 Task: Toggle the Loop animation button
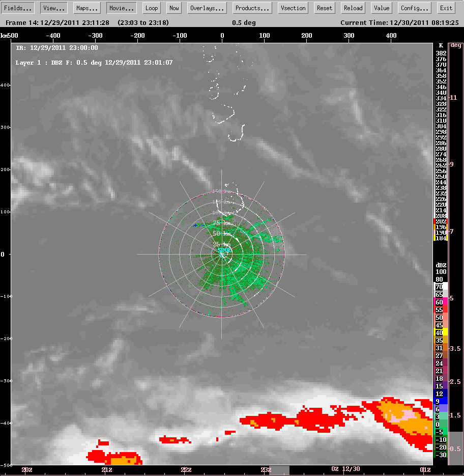coord(151,8)
